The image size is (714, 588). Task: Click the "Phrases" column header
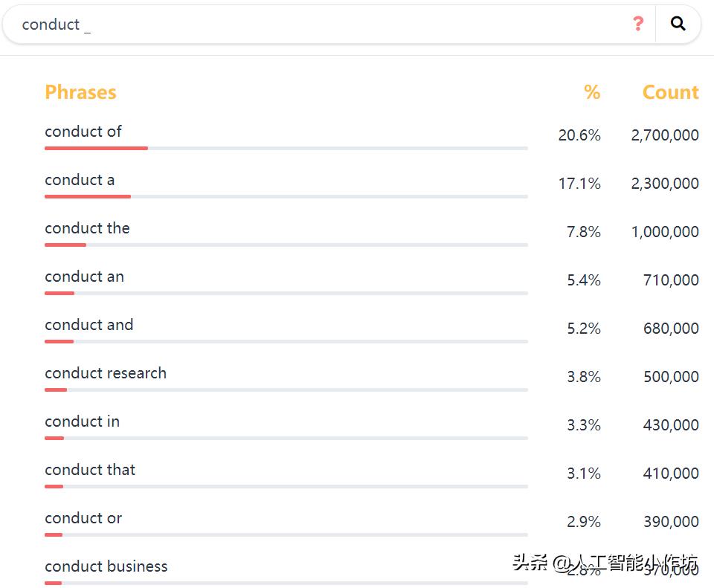pyautogui.click(x=80, y=92)
